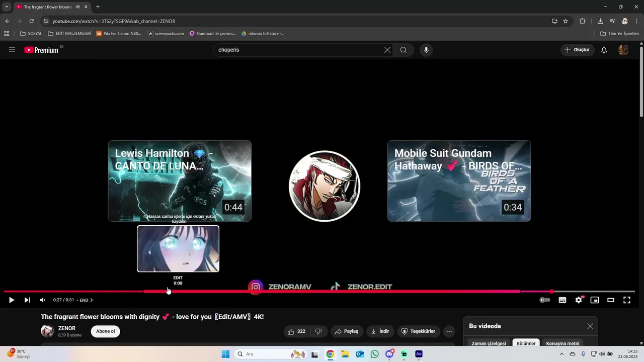Viewport: 644px width, 362px height.
Task: Go back in browser history
Action: click(7, 21)
